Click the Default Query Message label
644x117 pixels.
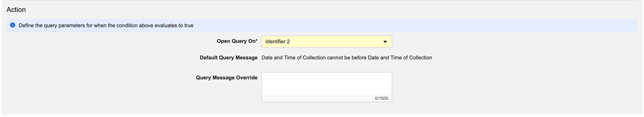(228, 58)
